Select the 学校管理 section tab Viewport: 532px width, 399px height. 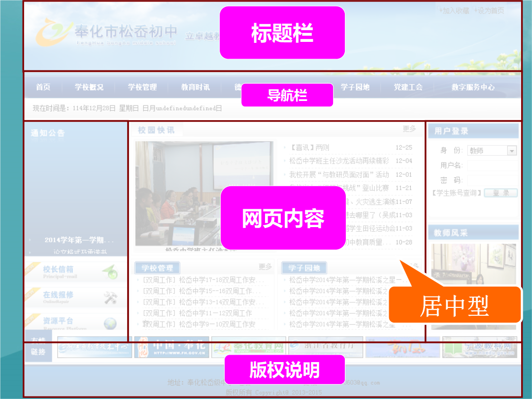coord(157,267)
